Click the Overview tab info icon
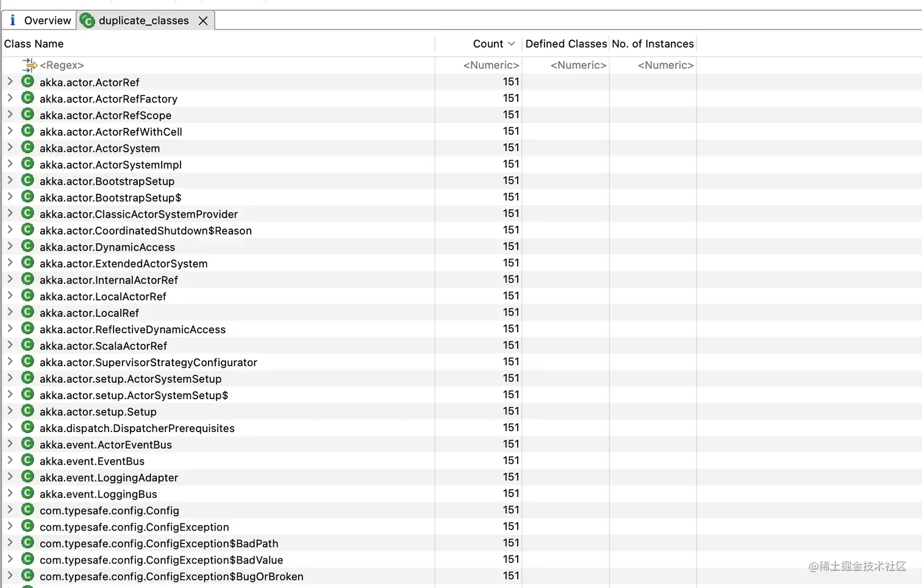This screenshot has height=588, width=922. click(12, 20)
